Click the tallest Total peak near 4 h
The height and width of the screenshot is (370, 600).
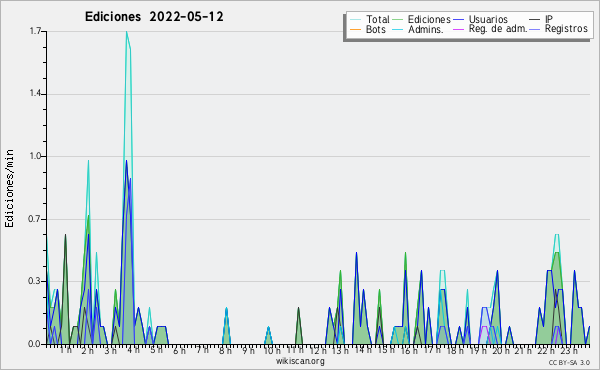pyautogui.click(x=127, y=32)
